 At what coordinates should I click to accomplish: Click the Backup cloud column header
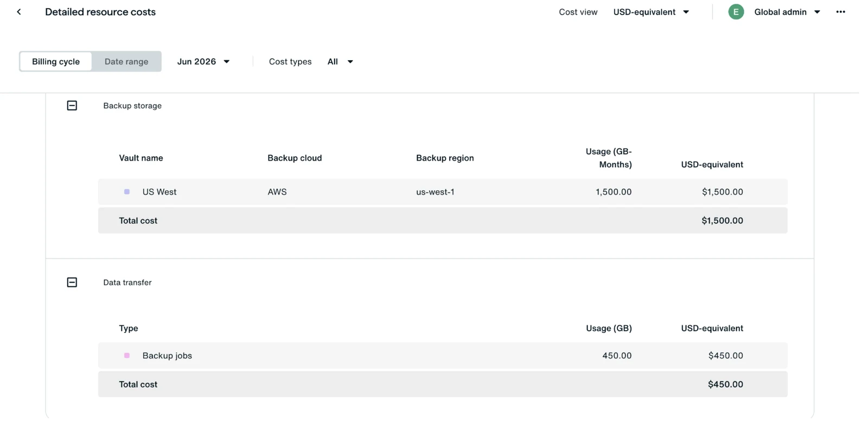pyautogui.click(x=295, y=158)
